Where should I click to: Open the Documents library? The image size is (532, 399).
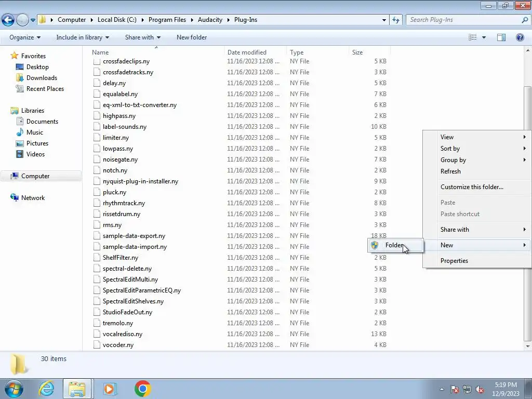pos(42,122)
